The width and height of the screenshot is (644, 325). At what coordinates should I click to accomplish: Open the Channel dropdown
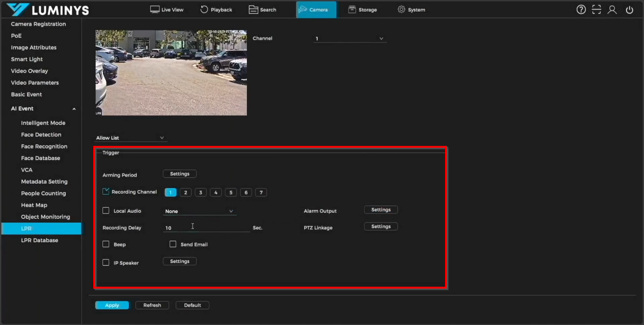pos(349,38)
